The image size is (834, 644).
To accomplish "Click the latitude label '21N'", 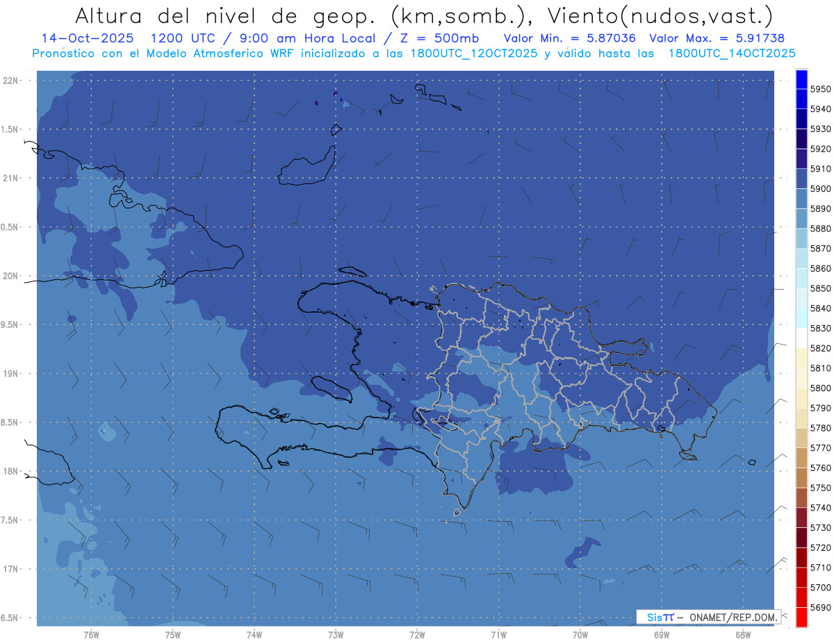I will [10, 179].
